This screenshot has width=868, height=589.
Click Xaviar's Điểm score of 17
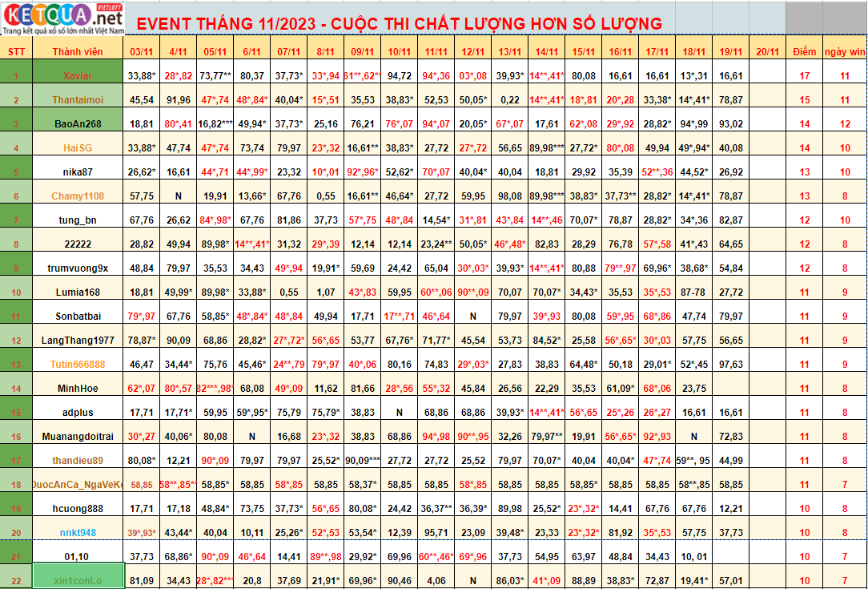click(x=805, y=76)
